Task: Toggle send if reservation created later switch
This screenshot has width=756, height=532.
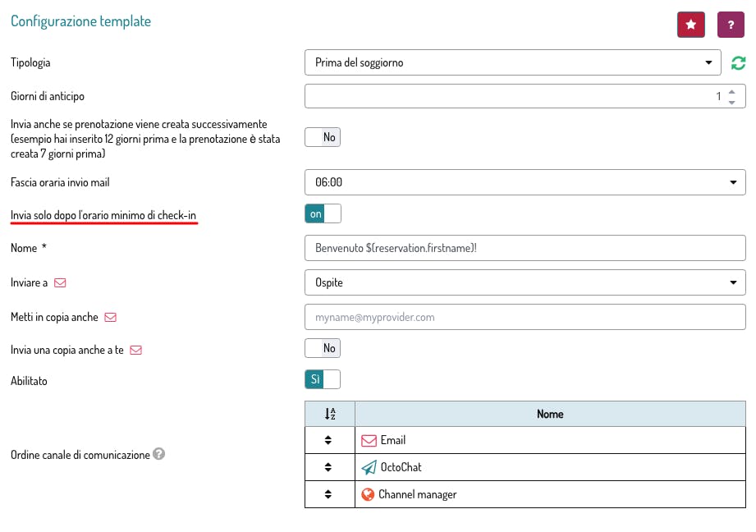Action: [x=323, y=137]
